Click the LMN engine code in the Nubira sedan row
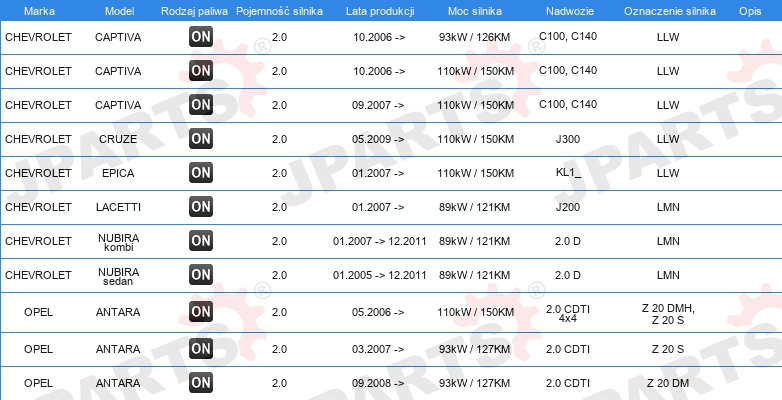This screenshot has width=782, height=400. point(668,275)
